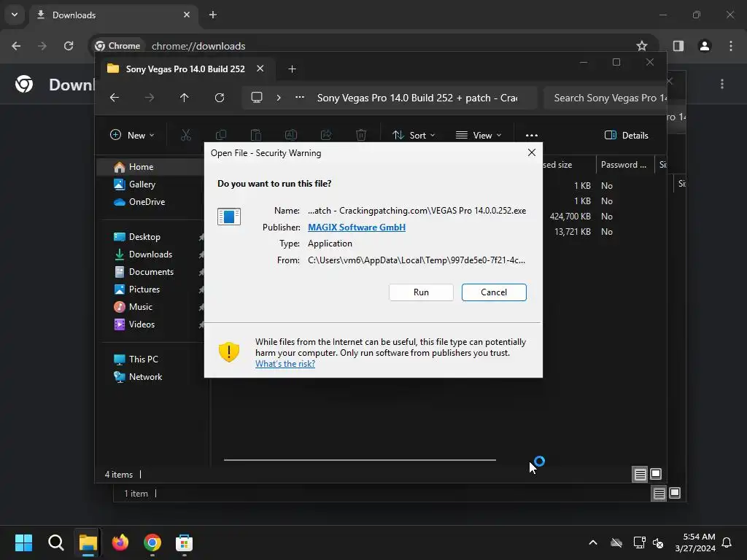Open the "What's the risk?" link
747x560 pixels.
(x=285, y=364)
